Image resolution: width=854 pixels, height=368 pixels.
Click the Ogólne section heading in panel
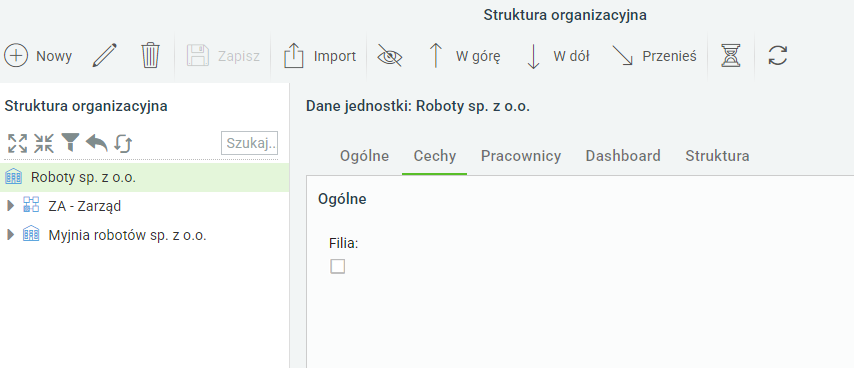342,199
